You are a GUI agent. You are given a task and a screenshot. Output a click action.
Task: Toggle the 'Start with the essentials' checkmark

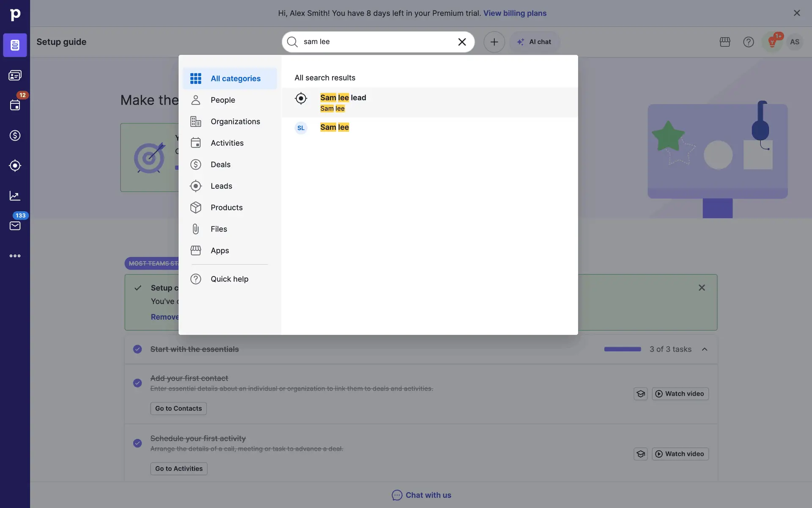(137, 349)
